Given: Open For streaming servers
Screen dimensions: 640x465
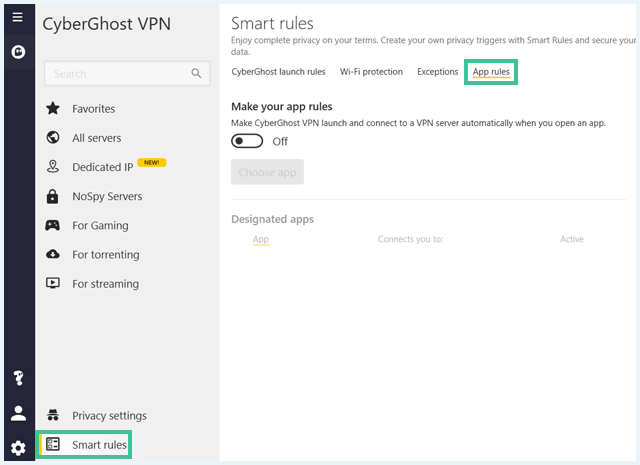Looking at the screenshot, I should pos(105,284).
